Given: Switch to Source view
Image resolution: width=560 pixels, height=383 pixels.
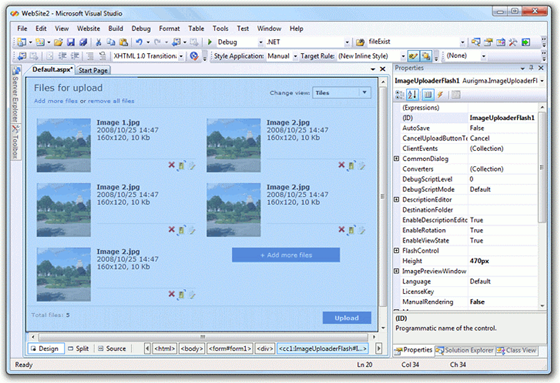Looking at the screenshot, I should point(112,348).
